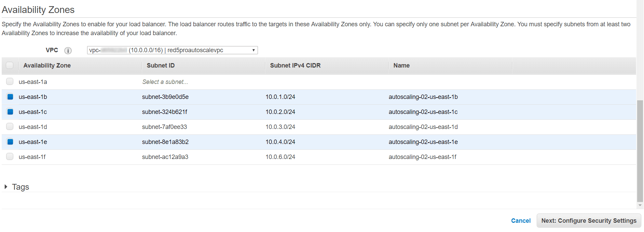Click the Availability Zones section heading
Image resolution: width=644 pixels, height=232 pixels.
(x=38, y=10)
